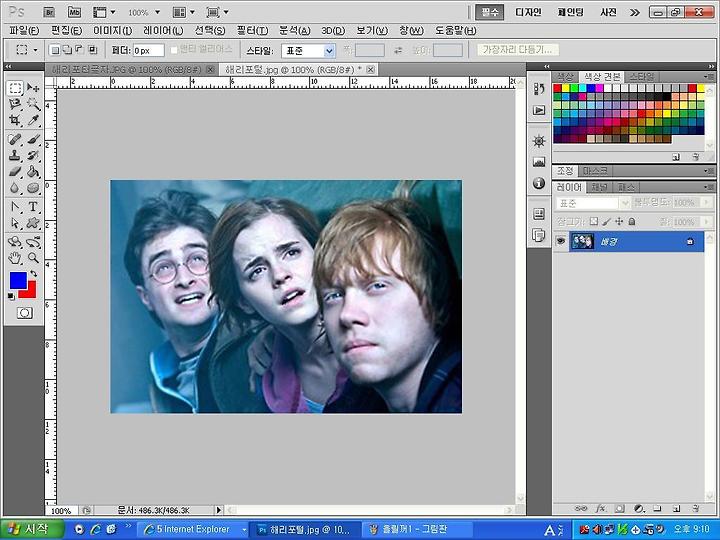720x540 pixels.
Task: Choose Intersect with selection mode button
Action: (x=92, y=50)
